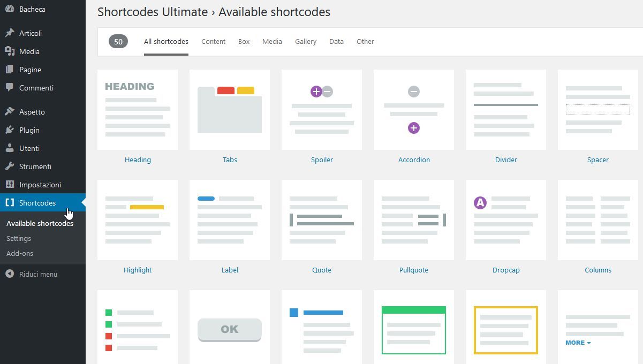Click the 50 shortcodes count badge

click(x=118, y=41)
